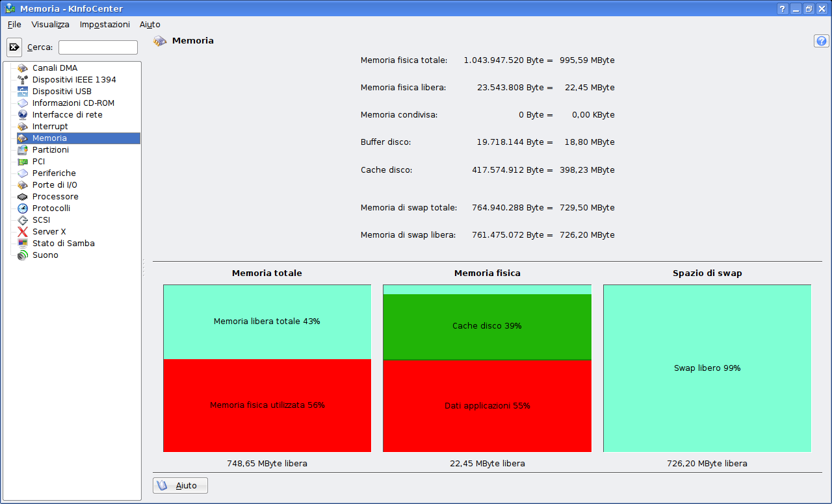The width and height of the screenshot is (832, 504).
Task: Open the Suono module
Action: coord(45,255)
